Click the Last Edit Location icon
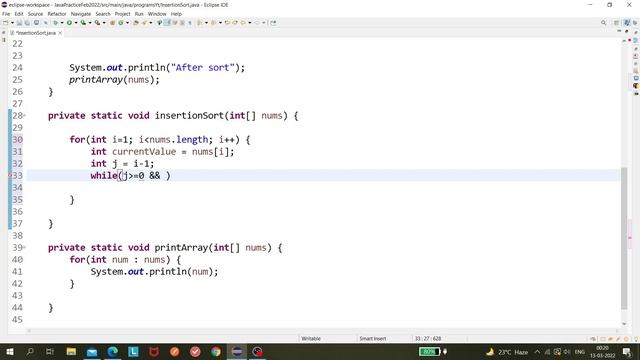This screenshot has width=640, height=360. coord(227,23)
